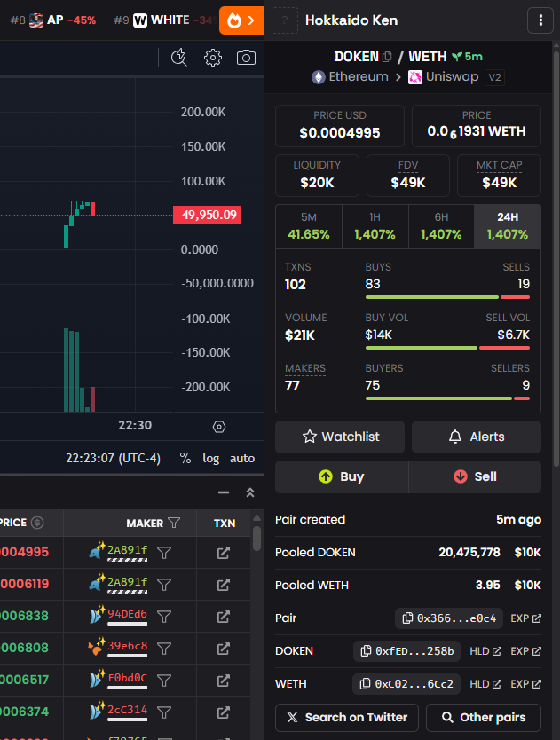Screen dimensions: 560x740
Task: Open WETH holders HLD link
Action: [485, 684]
